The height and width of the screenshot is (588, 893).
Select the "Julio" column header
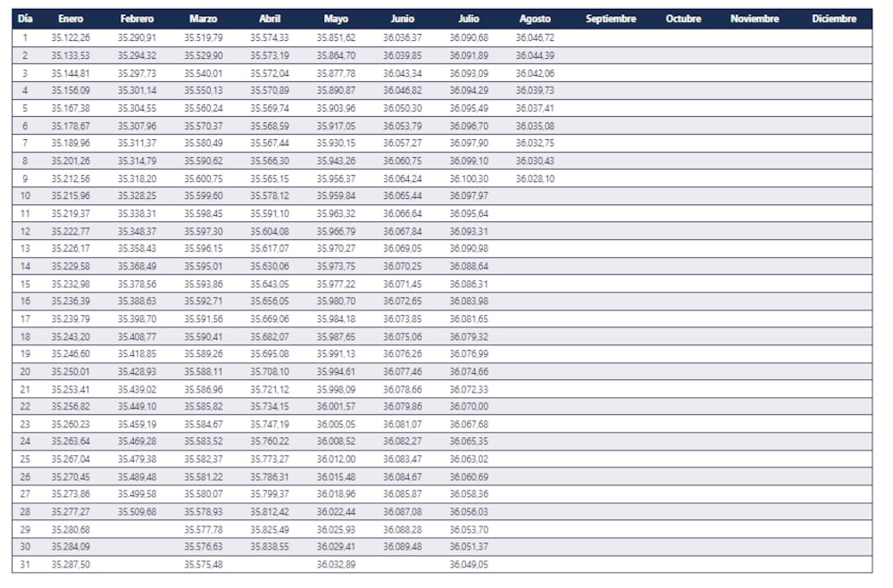point(469,19)
